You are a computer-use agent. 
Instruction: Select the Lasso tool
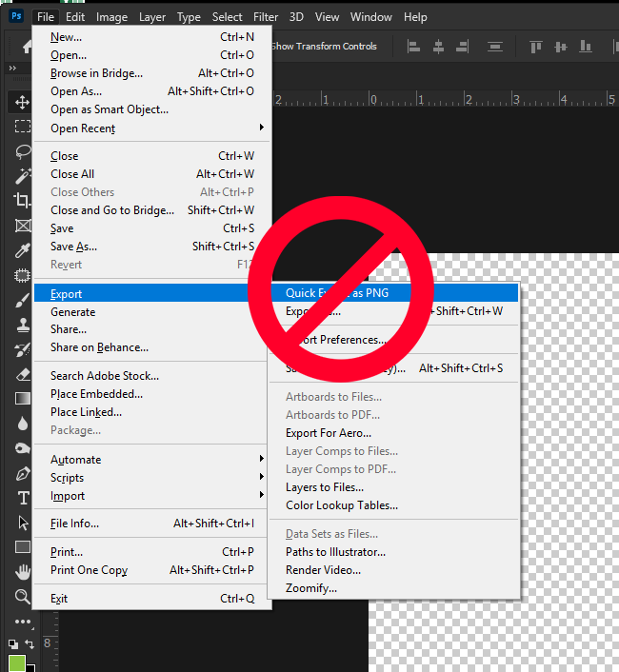22,151
